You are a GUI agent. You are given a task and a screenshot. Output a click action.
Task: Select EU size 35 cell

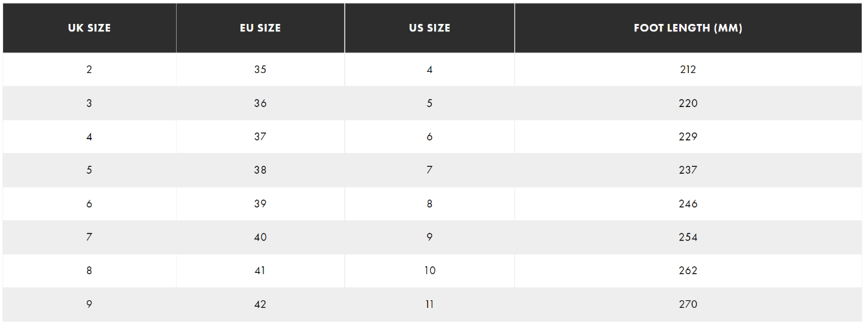[260, 70]
